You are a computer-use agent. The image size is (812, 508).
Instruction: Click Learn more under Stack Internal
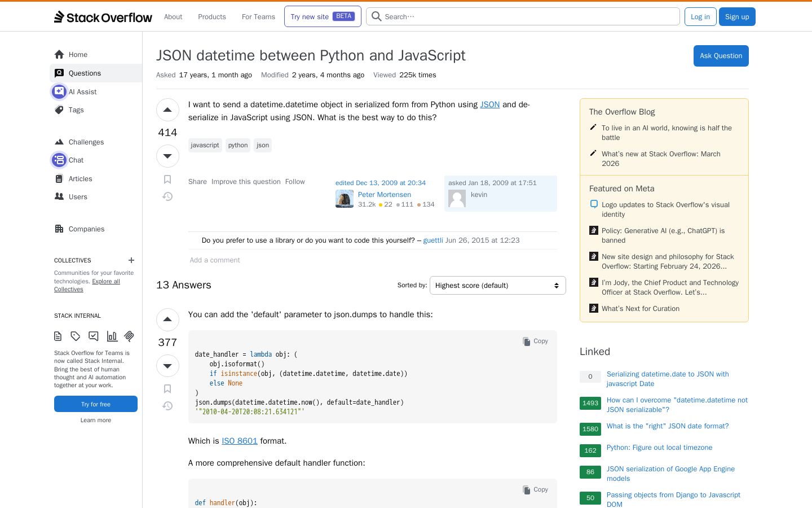tap(96, 420)
